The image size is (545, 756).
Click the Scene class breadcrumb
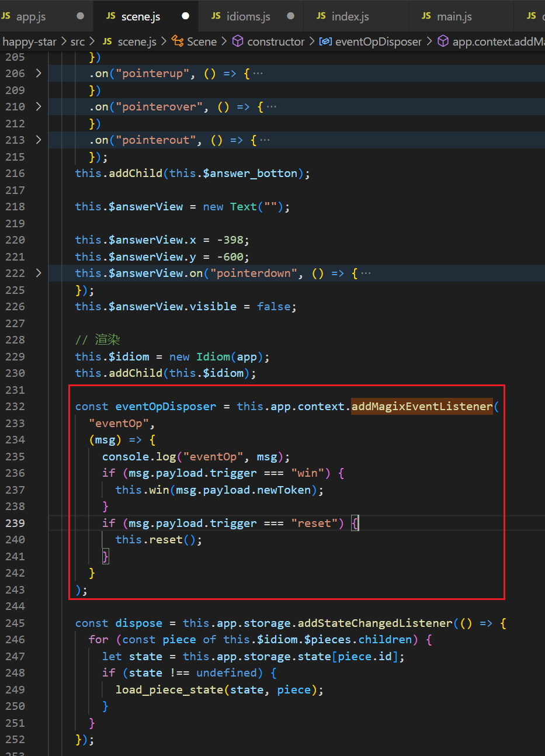pos(202,41)
